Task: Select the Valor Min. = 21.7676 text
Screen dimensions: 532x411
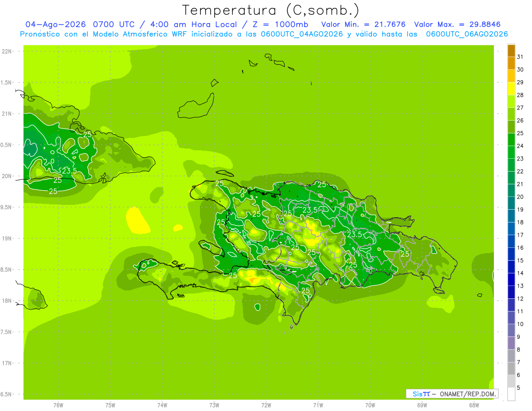Action: point(363,24)
